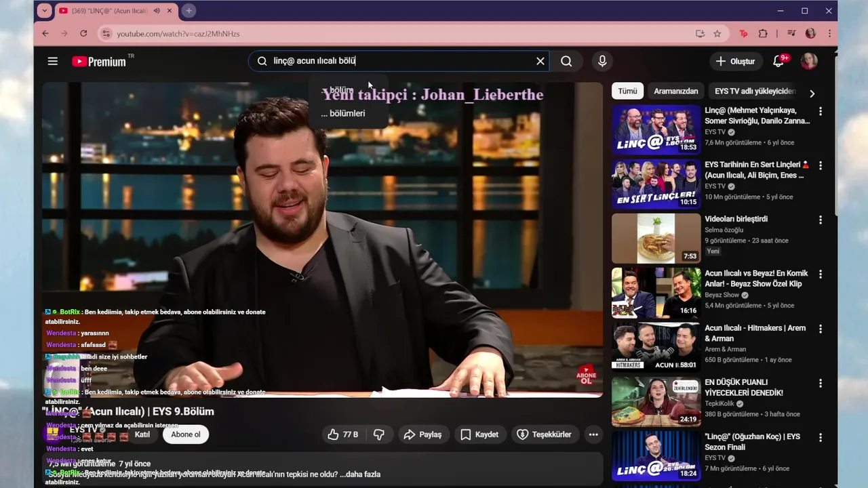Image resolution: width=868 pixels, height=488 pixels.
Task: Click the address bar URL
Action: tap(178, 34)
